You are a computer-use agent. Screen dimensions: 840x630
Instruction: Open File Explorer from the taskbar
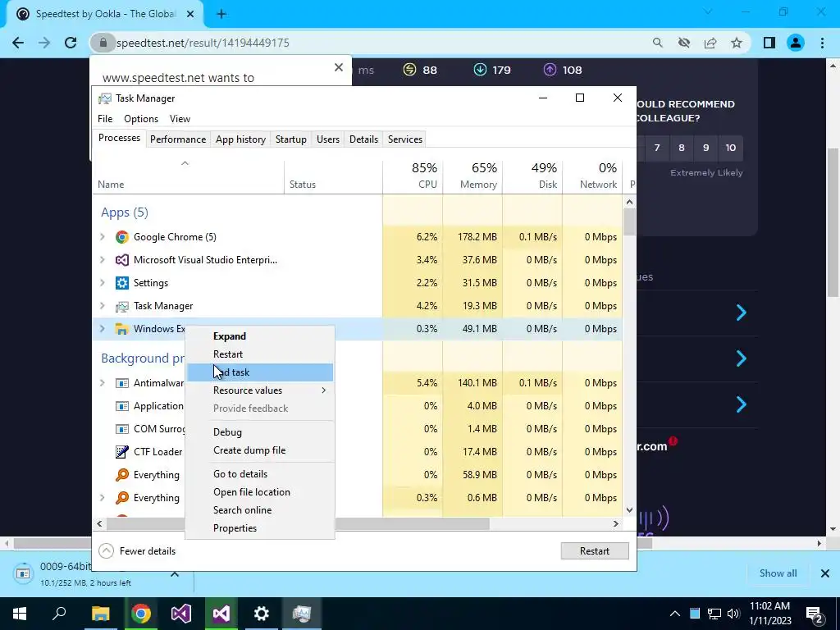100,614
